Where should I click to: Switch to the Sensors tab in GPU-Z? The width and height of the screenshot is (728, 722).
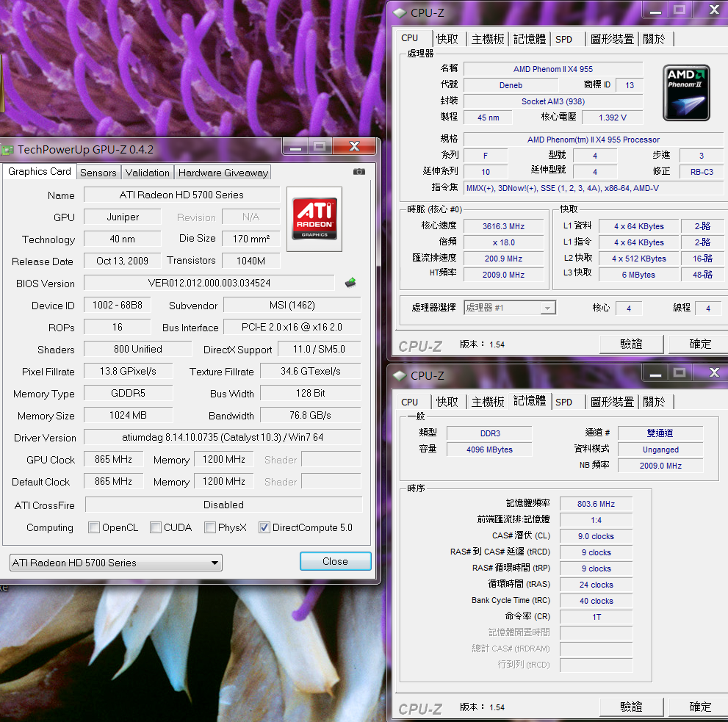tap(98, 173)
